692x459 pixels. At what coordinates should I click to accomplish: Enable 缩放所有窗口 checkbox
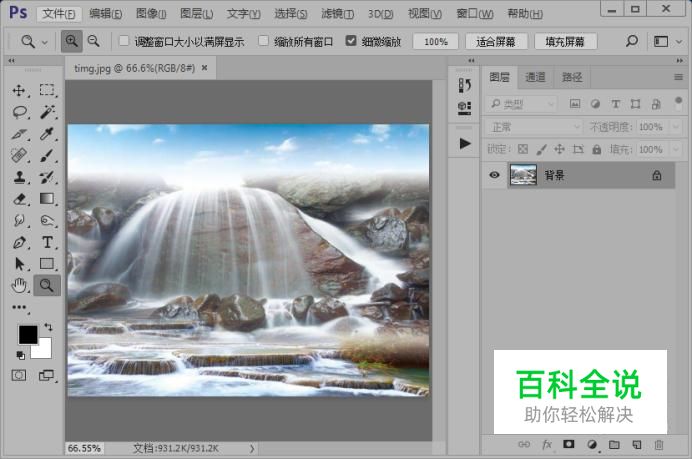click(264, 41)
